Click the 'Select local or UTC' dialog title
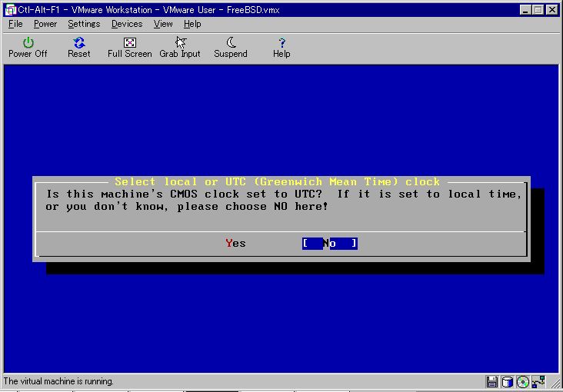Screen dimensions: 563x392 click(277, 181)
